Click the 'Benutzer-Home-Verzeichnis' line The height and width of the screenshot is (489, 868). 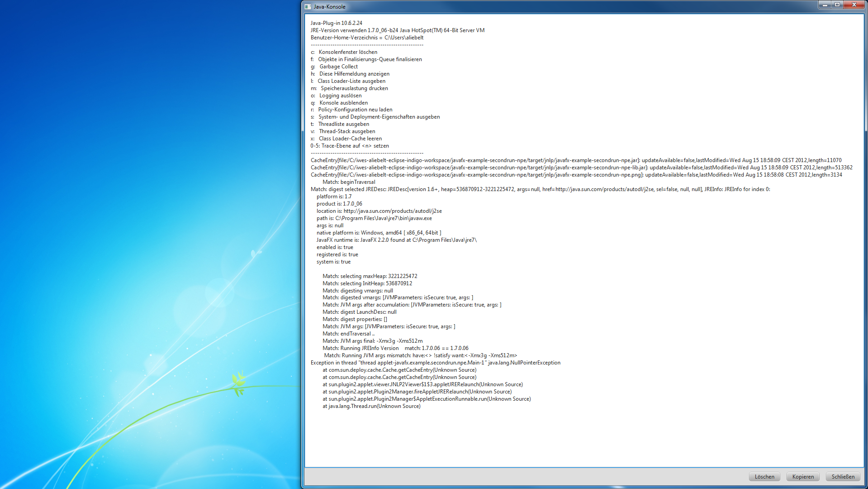pyautogui.click(x=367, y=38)
